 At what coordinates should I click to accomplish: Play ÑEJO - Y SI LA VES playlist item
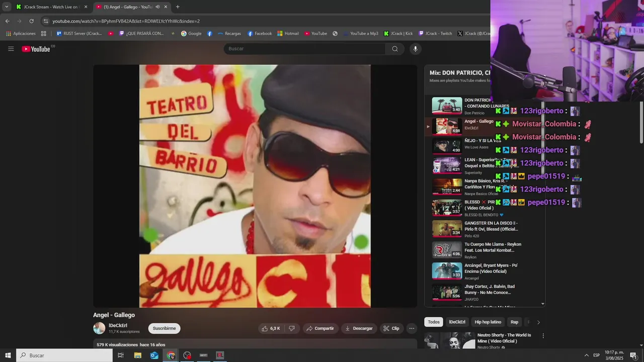[485, 146]
